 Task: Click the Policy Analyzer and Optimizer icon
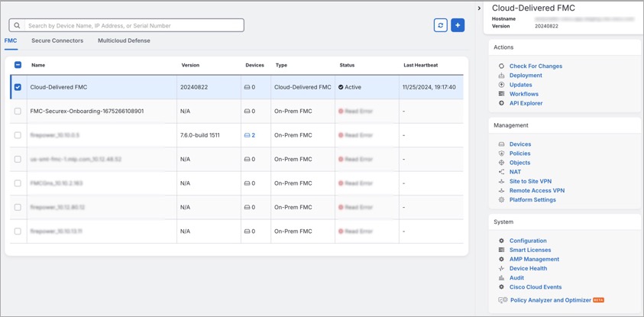pos(503,300)
